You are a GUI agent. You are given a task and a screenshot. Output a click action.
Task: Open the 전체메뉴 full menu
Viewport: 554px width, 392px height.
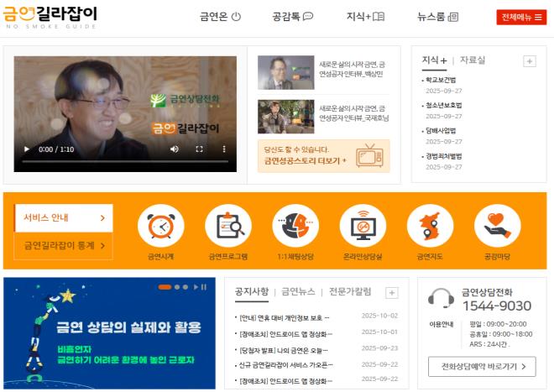point(521,17)
